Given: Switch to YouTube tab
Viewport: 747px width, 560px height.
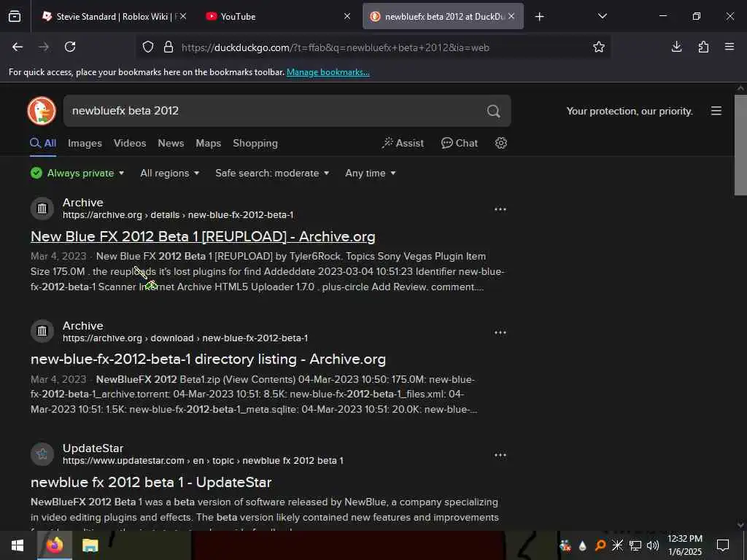Looking at the screenshot, I should click(x=239, y=17).
